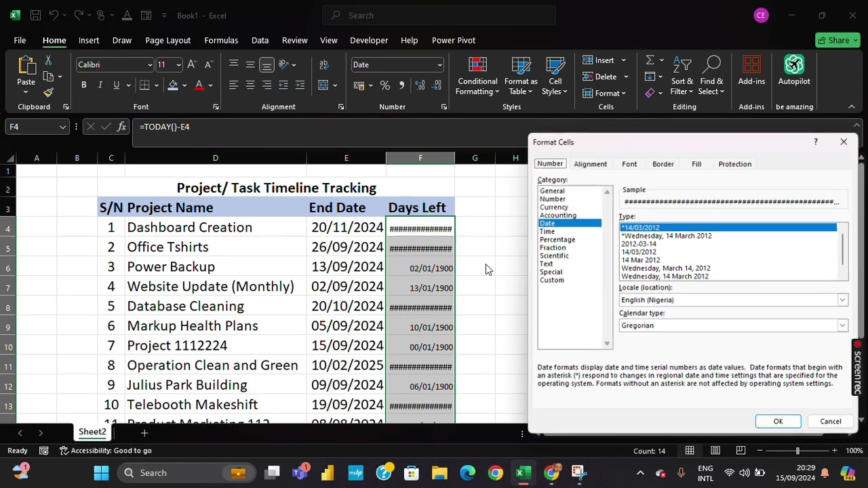Toggle Wrap Text in Alignment group
The image size is (868, 488).
pos(323,64)
